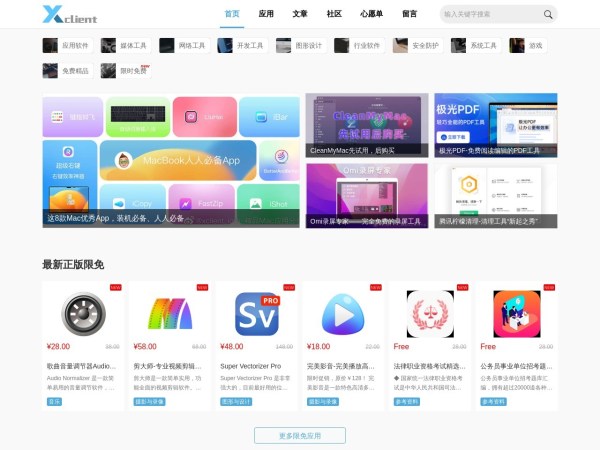Viewport: 600px width, 450px height.
Task: Open the Omi录屏专家 banner
Action: click(366, 195)
